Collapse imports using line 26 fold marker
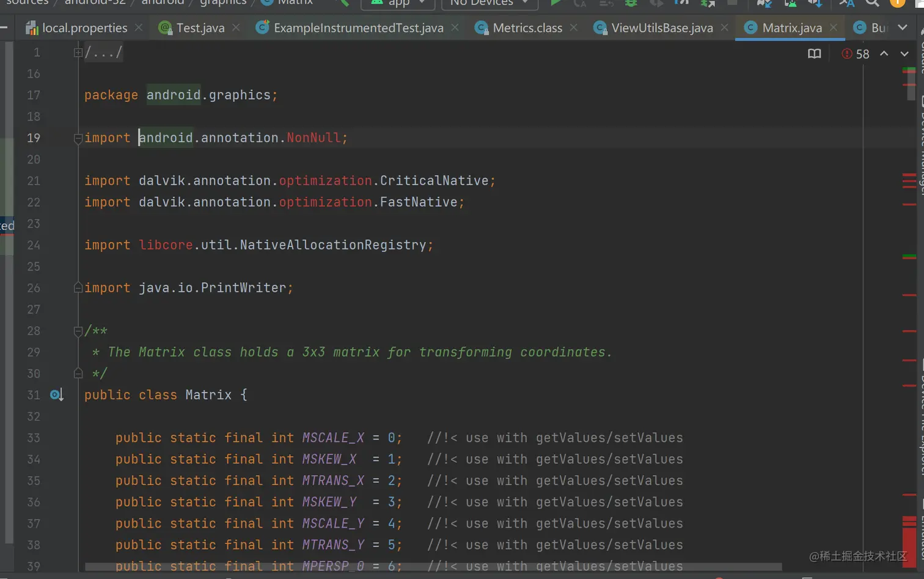This screenshot has width=924, height=579. click(x=78, y=287)
